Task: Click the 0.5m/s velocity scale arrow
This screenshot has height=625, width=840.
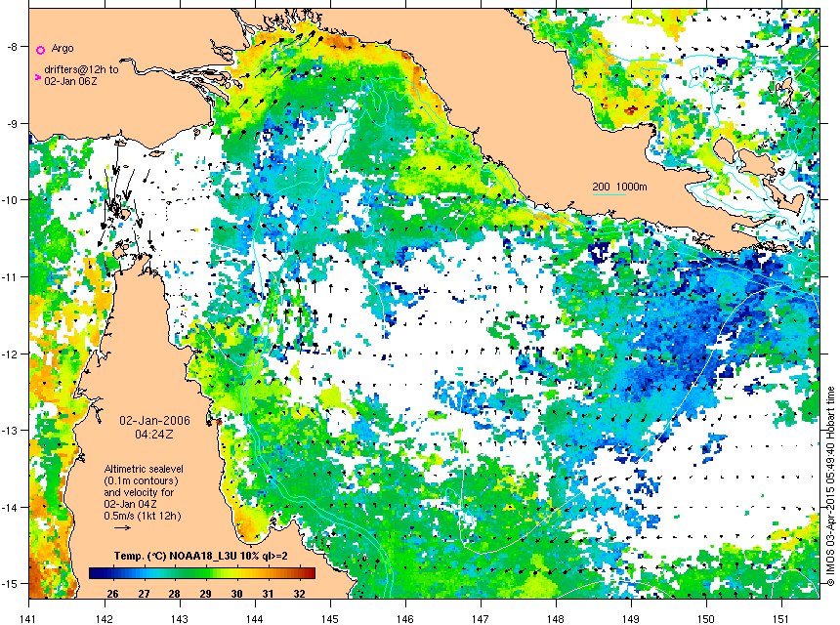Action: (123, 527)
